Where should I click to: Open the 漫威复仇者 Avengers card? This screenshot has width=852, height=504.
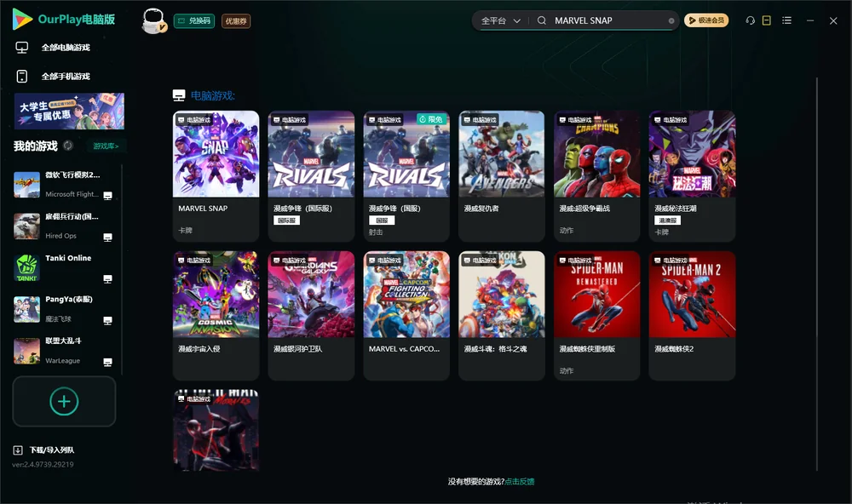(502, 176)
